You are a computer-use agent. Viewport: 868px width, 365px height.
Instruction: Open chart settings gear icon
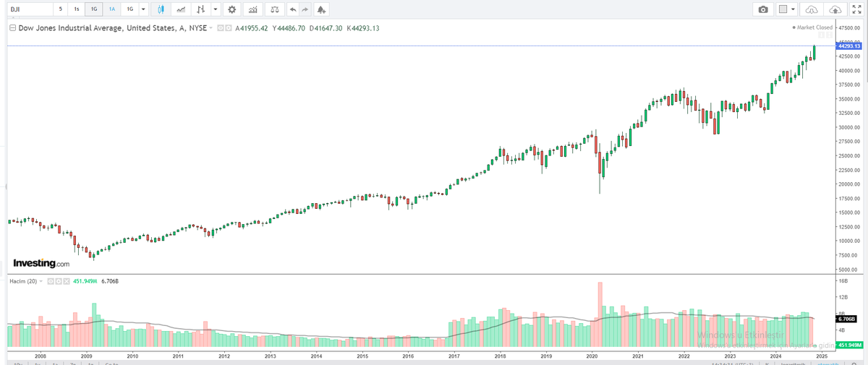231,9
